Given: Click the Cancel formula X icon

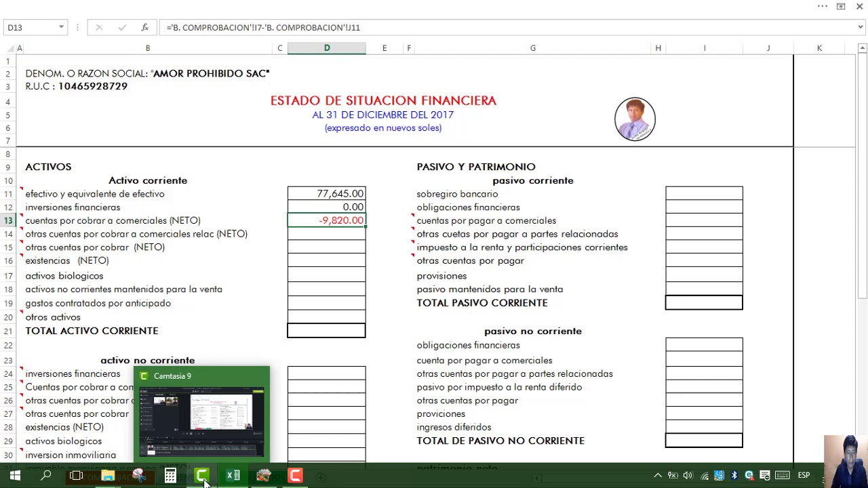Looking at the screenshot, I should point(99,28).
